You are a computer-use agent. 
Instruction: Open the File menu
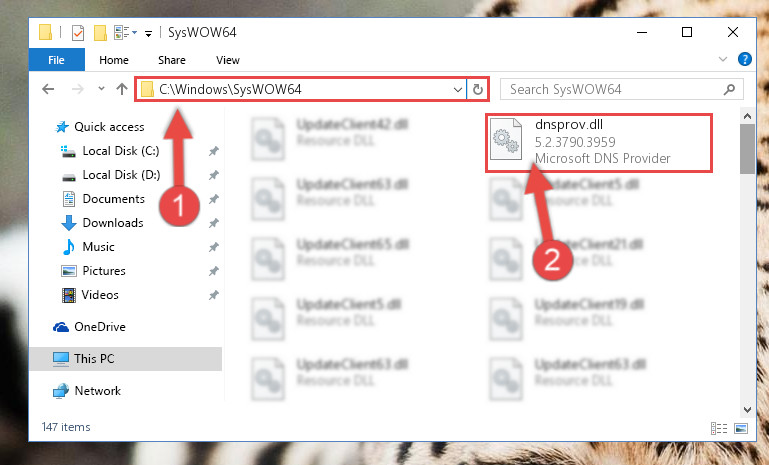tap(56, 60)
